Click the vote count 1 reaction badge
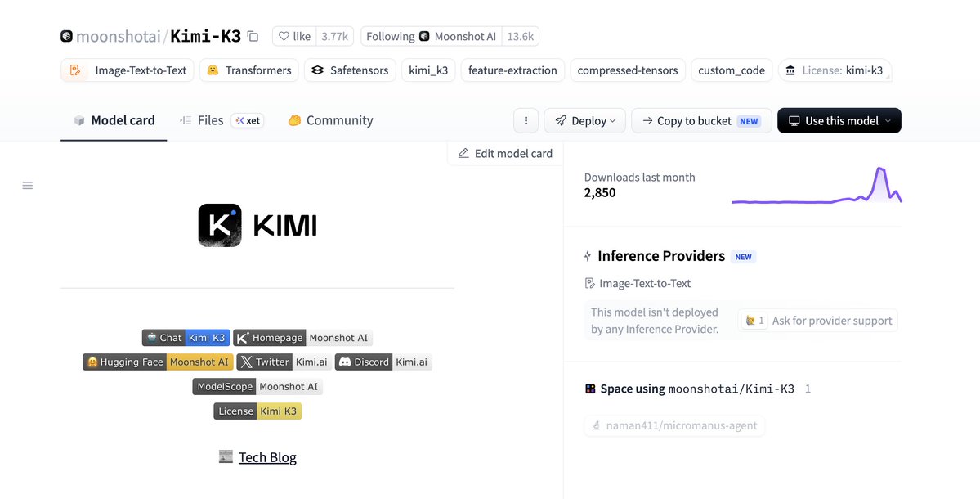 tap(754, 320)
